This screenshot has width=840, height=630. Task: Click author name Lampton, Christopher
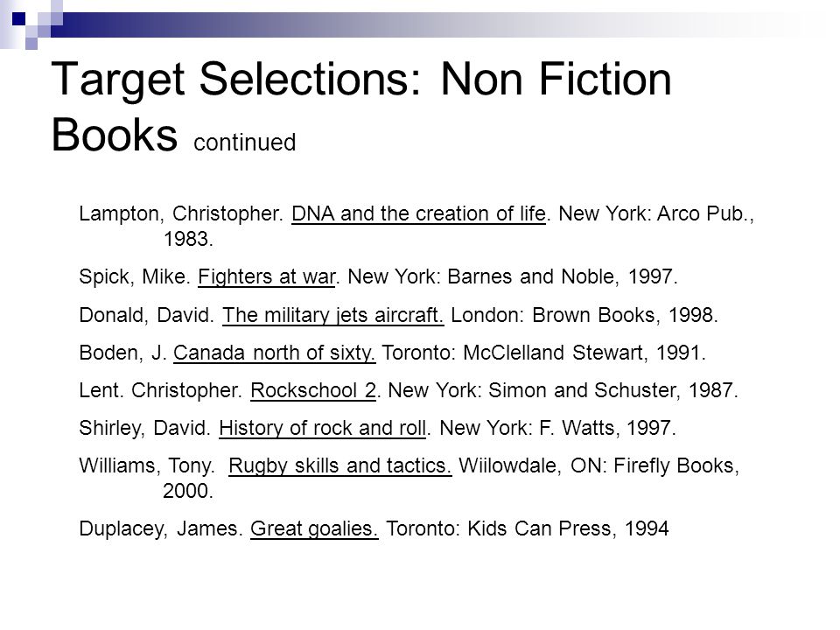point(180,213)
